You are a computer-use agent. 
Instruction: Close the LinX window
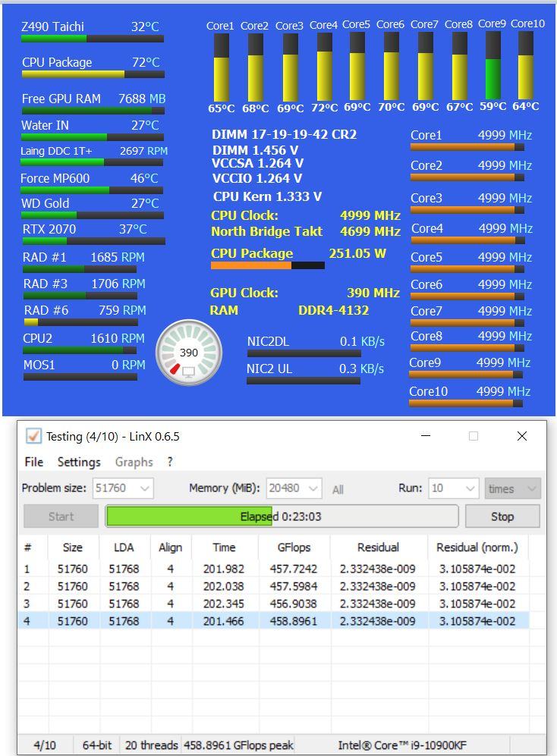click(522, 436)
